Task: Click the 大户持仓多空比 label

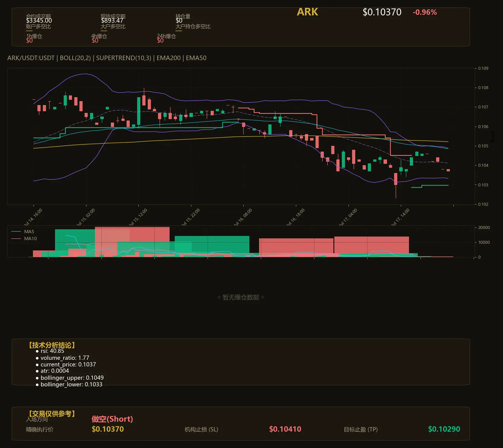Action: [193, 26]
